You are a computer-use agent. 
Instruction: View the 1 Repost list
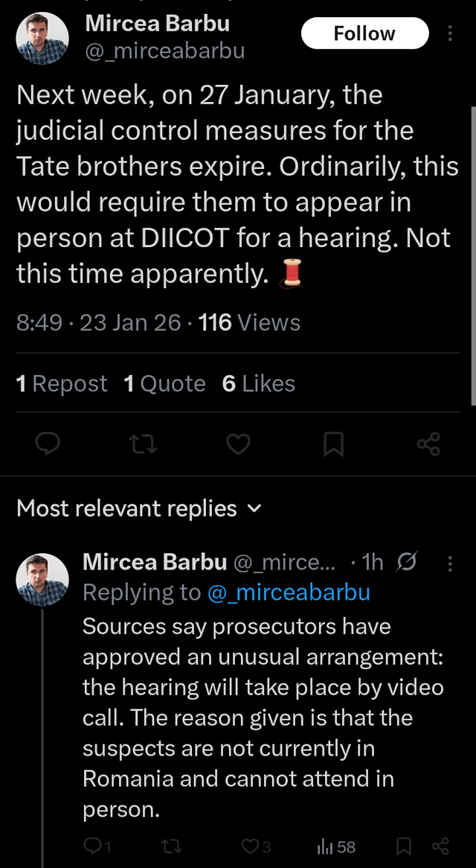pos(62,383)
